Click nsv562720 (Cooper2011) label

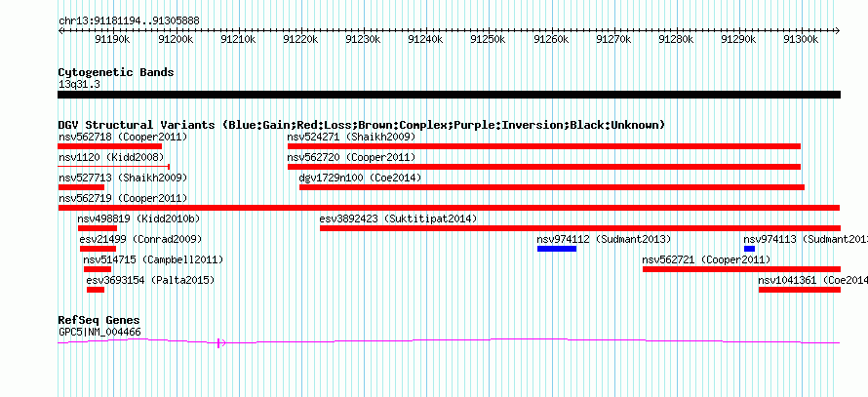(x=351, y=157)
